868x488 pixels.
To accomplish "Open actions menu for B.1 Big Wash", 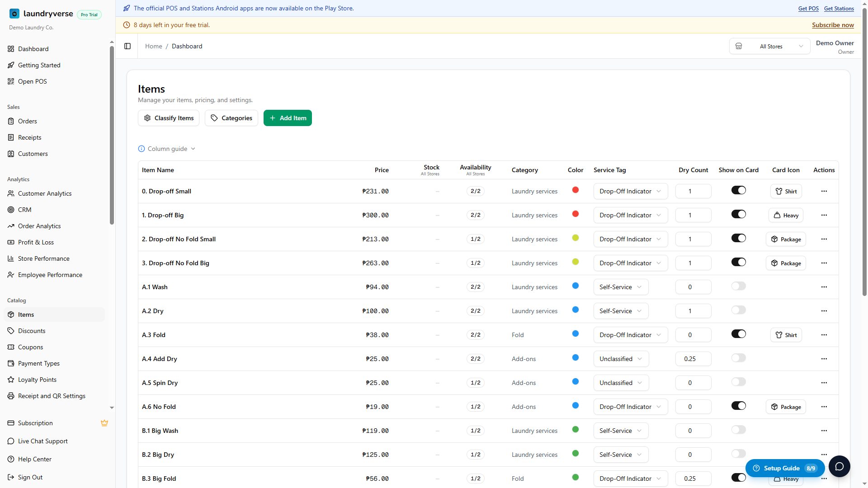I will (x=824, y=431).
